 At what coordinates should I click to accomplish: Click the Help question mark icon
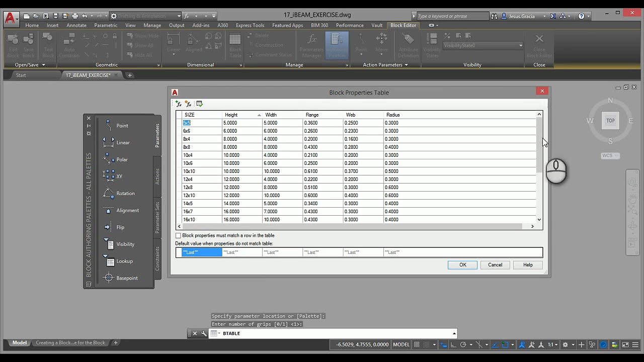coord(582,16)
